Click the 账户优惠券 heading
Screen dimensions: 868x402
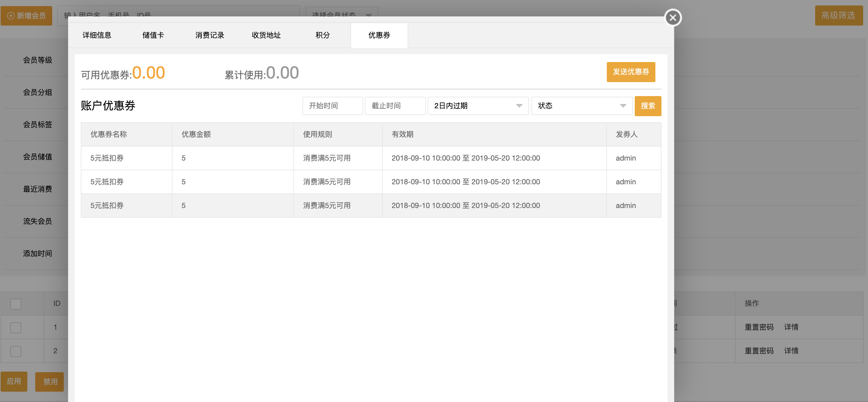[x=108, y=106]
